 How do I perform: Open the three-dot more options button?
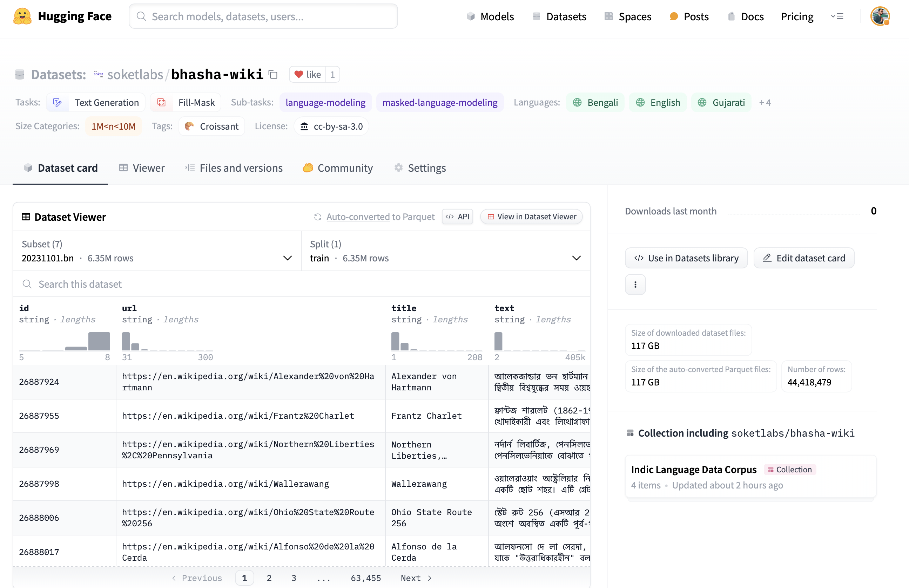coord(635,285)
